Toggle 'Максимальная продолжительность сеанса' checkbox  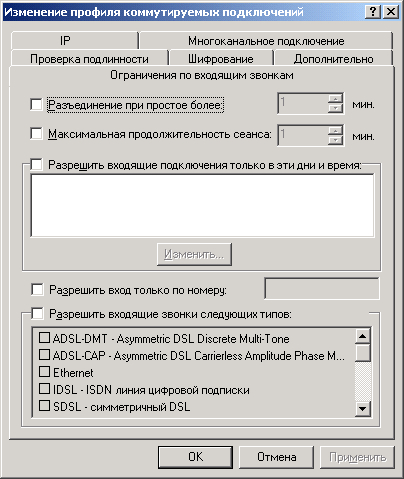click(x=36, y=134)
